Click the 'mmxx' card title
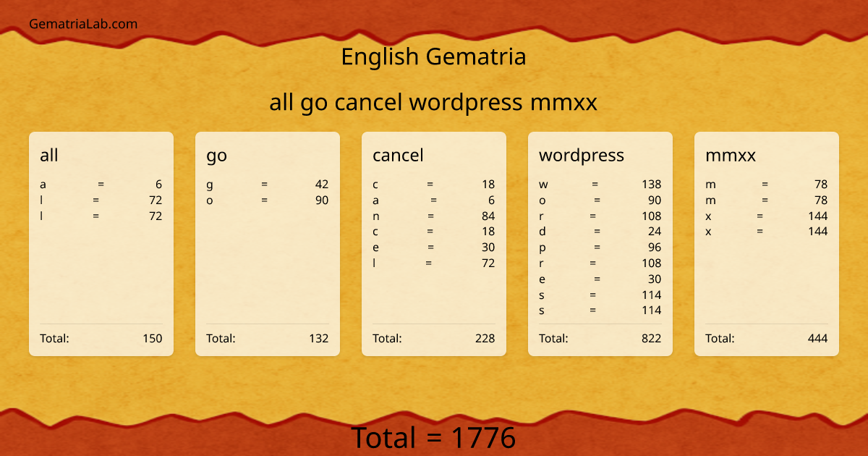 click(731, 156)
